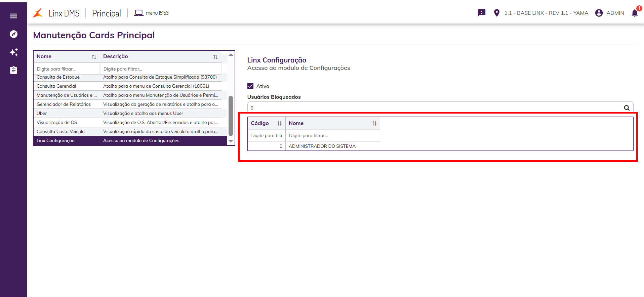Click the cards list scroll down arrow

[x=231, y=141]
